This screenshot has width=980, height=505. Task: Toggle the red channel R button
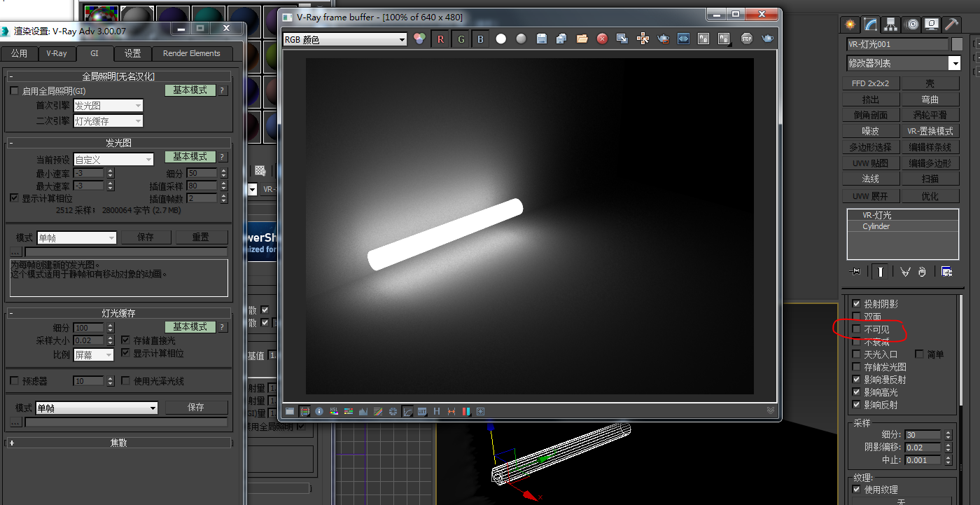[440, 39]
